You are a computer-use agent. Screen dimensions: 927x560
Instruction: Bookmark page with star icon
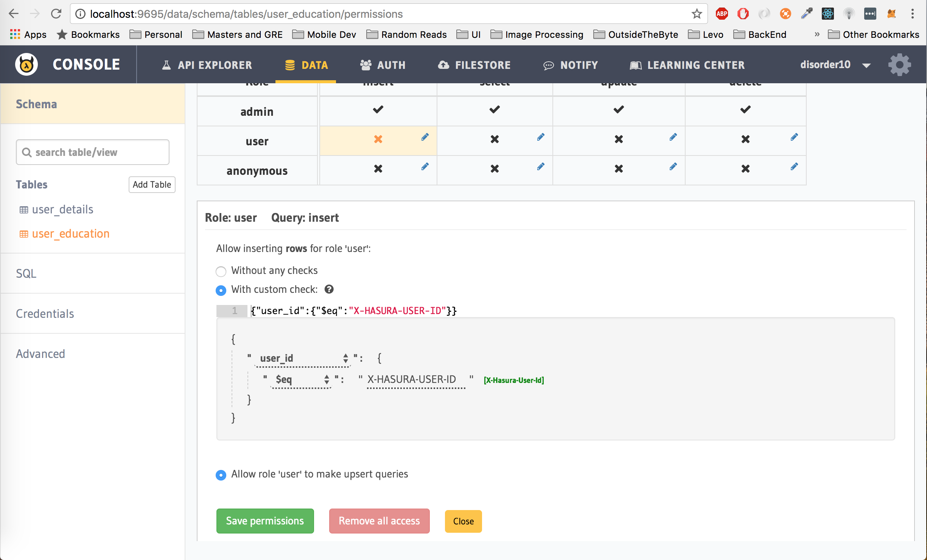point(697,14)
